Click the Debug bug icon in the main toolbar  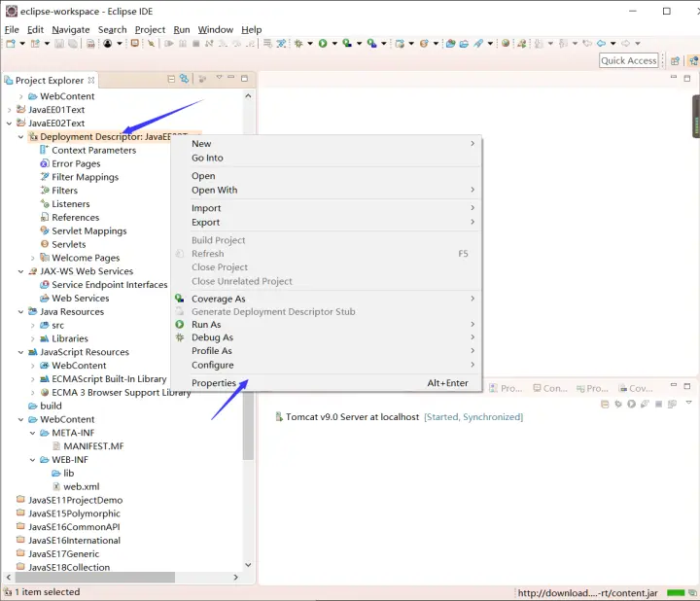[x=297, y=44]
